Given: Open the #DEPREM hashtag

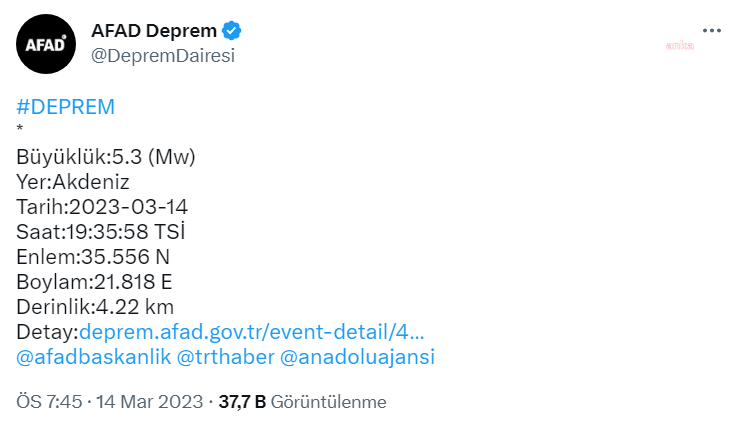Looking at the screenshot, I should (x=66, y=107).
